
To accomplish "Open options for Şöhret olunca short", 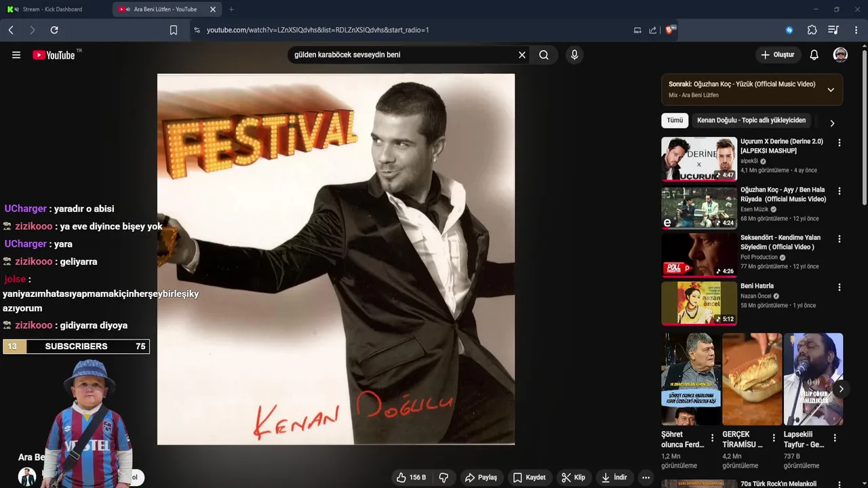I will coord(712,439).
